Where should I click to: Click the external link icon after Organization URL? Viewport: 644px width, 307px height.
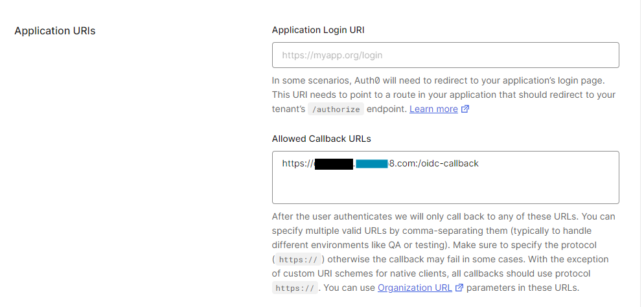click(x=459, y=288)
